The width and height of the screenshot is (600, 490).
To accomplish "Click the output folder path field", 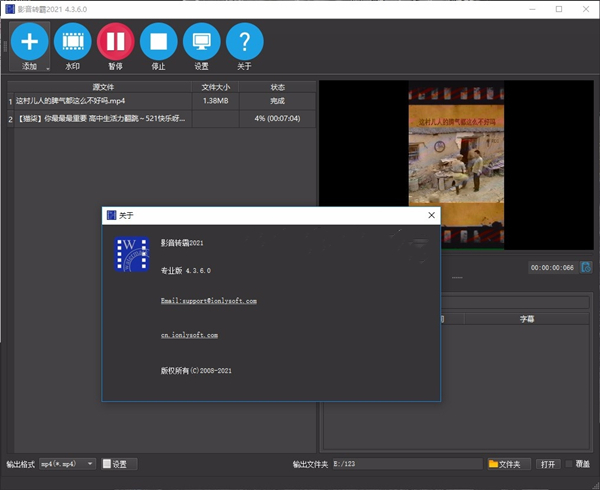I will 407,464.
